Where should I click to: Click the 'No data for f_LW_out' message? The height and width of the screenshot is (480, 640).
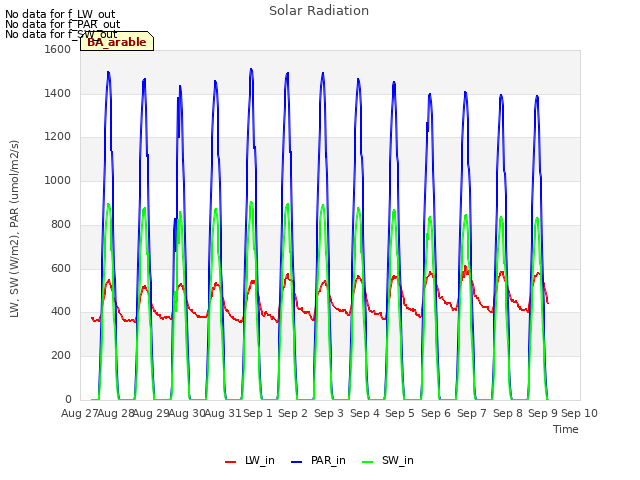pyautogui.click(x=60, y=14)
